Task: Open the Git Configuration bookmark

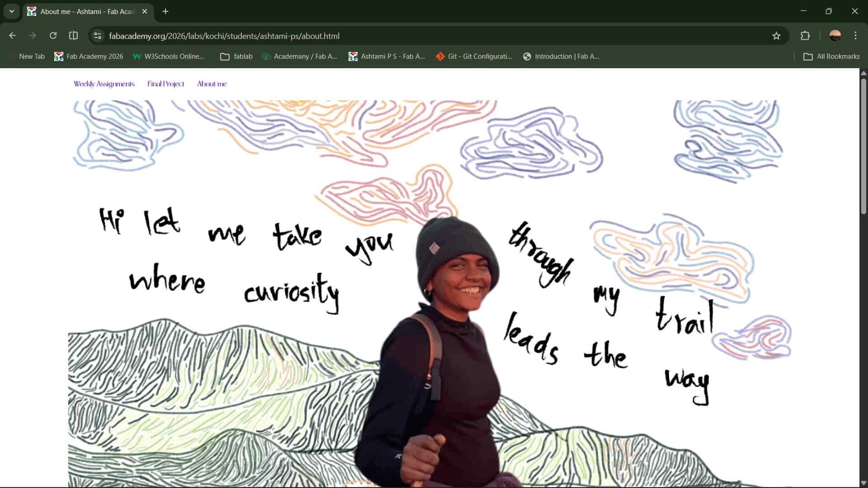Action: (x=474, y=56)
